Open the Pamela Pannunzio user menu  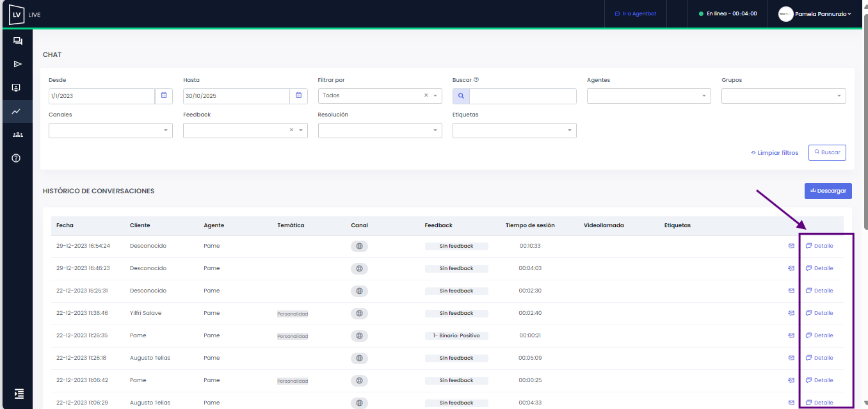pyautogui.click(x=815, y=13)
